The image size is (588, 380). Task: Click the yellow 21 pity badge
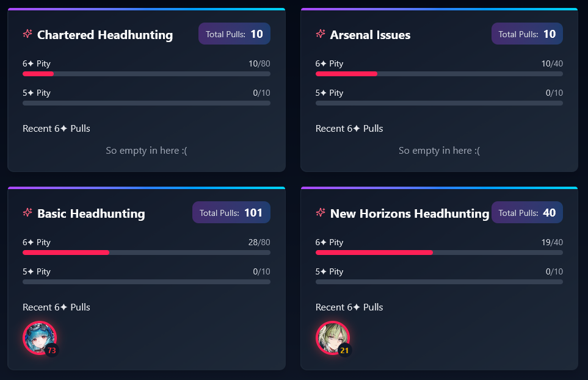(344, 350)
